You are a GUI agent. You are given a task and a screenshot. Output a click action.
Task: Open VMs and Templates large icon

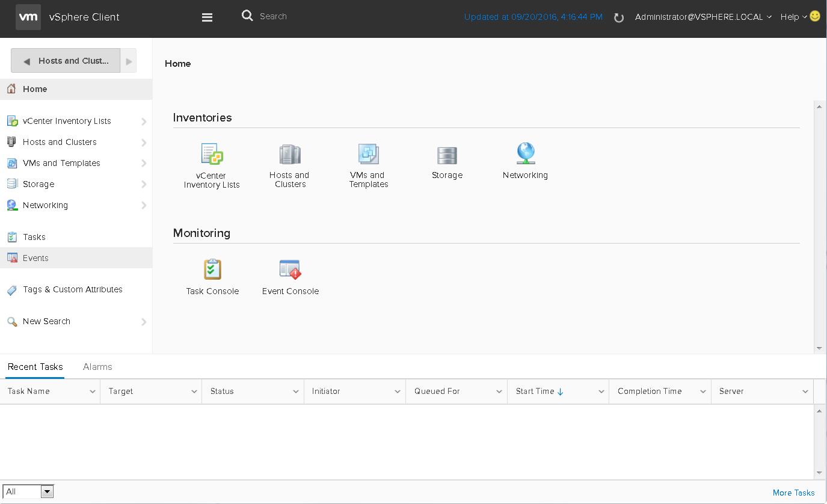click(368, 155)
